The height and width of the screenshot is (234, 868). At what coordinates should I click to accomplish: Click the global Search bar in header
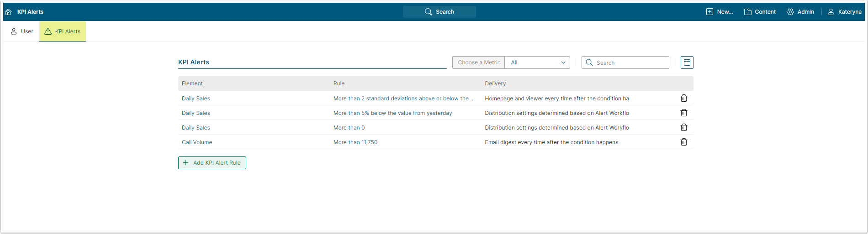point(439,12)
